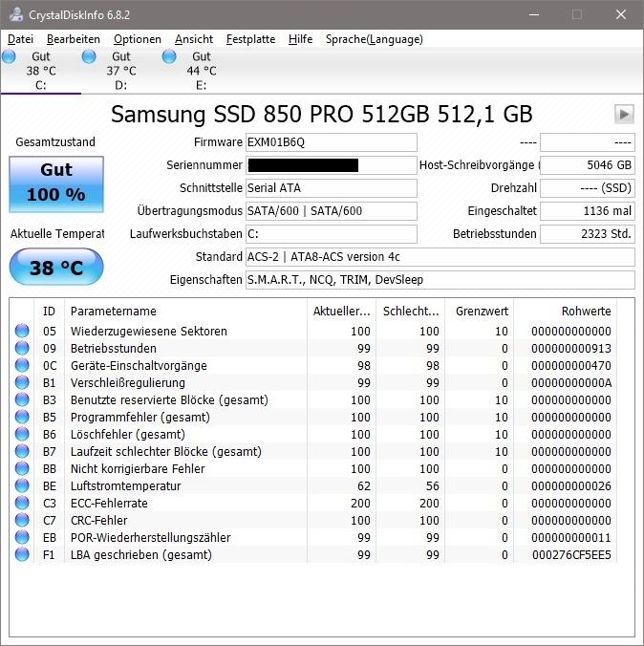Click status orb of Löschfehler row
644x646 pixels.
click(22, 434)
